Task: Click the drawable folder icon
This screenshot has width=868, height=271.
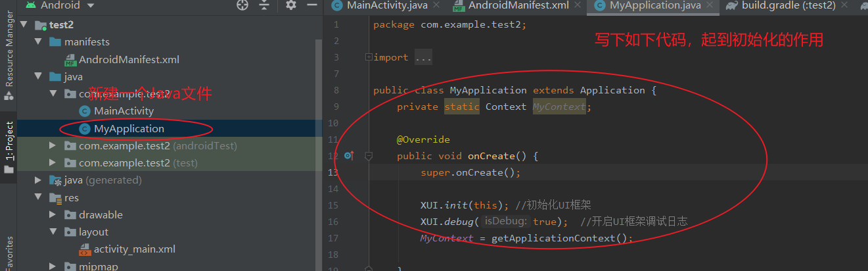Action: point(70,214)
